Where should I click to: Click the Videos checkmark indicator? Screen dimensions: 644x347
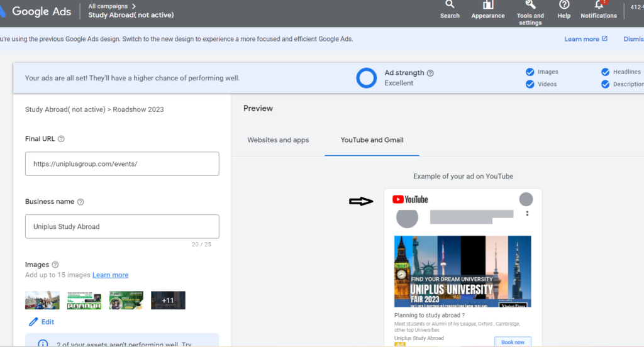(530, 84)
